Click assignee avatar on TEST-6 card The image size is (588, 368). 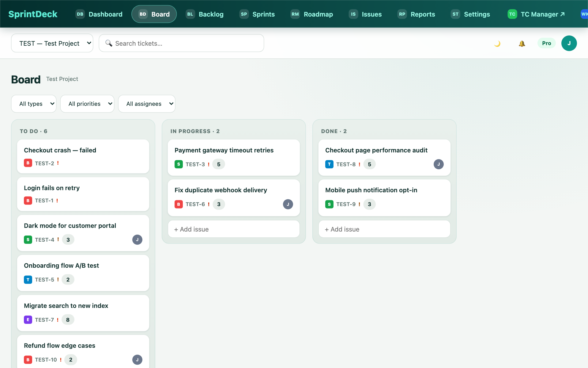point(288,204)
